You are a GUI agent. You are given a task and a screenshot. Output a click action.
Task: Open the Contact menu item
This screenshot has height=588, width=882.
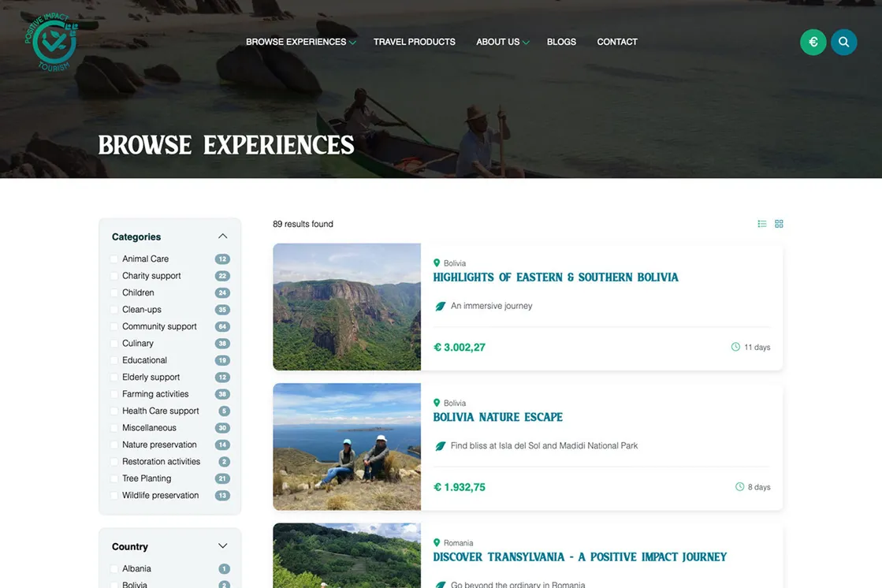click(x=617, y=41)
